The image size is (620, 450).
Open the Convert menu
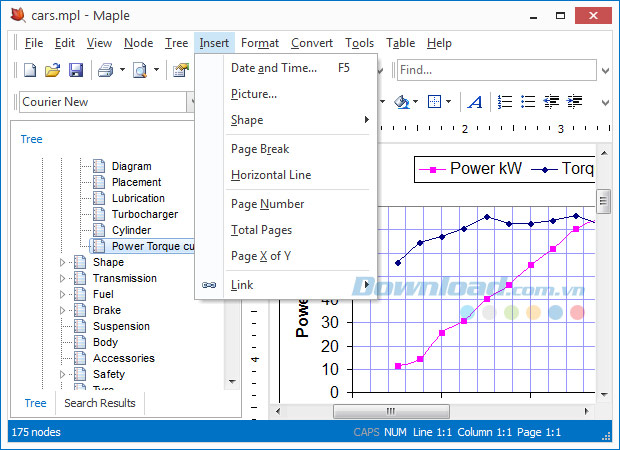click(x=312, y=43)
